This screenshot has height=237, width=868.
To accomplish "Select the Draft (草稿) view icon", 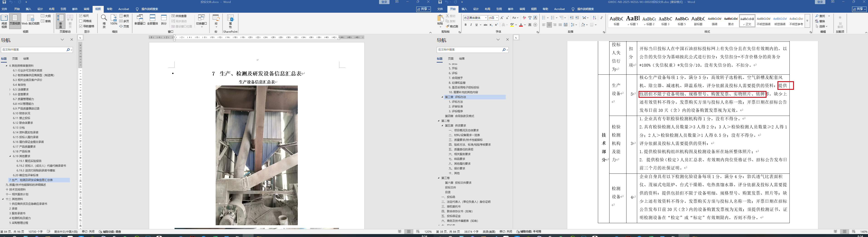I will point(46,21).
